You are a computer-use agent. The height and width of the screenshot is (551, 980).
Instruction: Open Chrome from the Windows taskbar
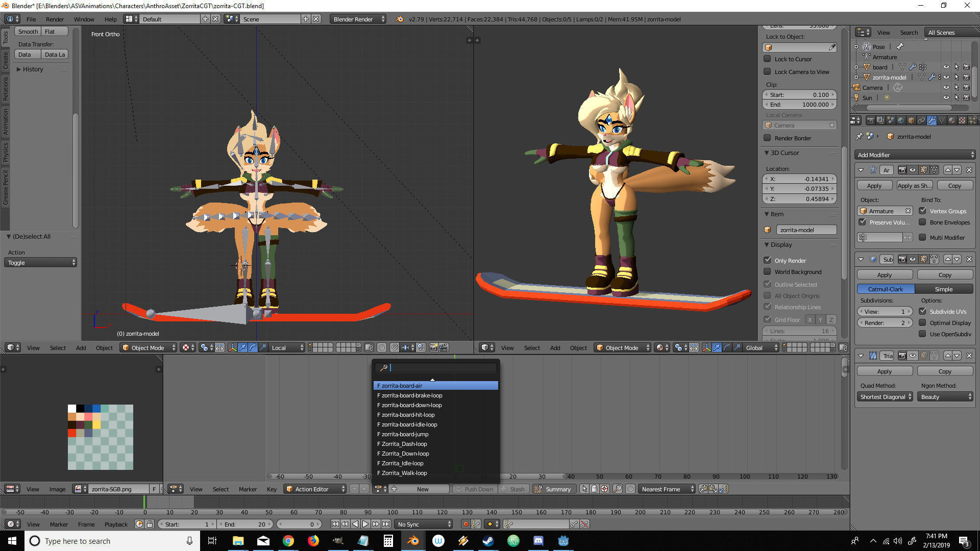coord(288,541)
